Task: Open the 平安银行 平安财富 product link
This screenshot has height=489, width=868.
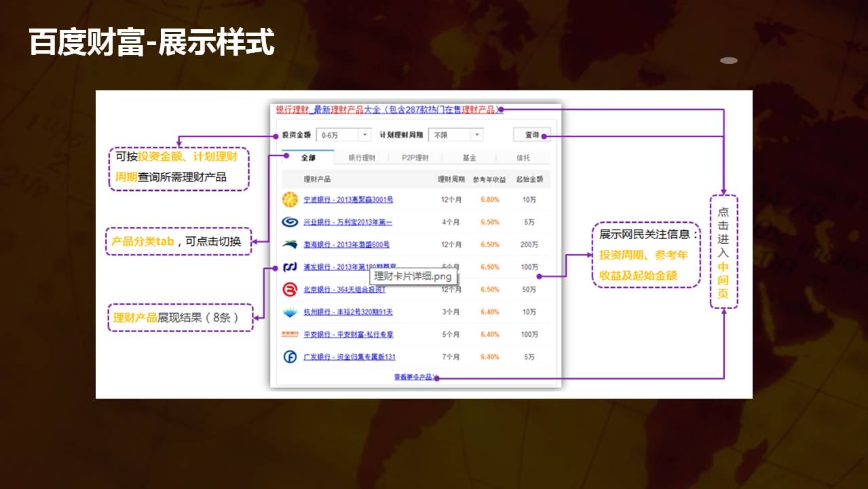Action: 348,334
